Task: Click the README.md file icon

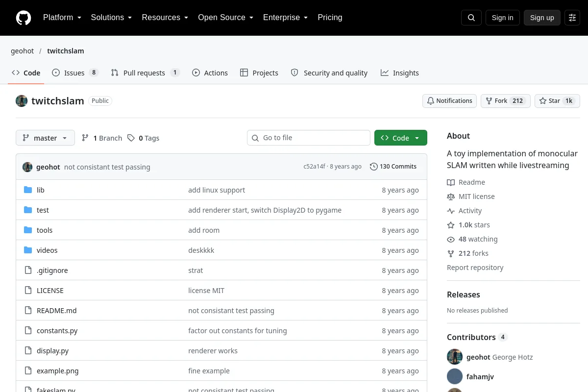Action: (x=28, y=310)
